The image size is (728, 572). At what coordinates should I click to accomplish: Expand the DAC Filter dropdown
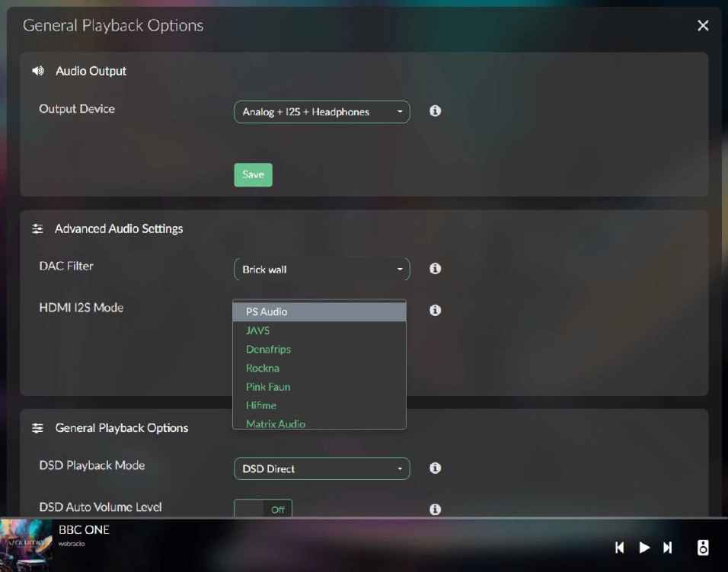click(x=321, y=269)
